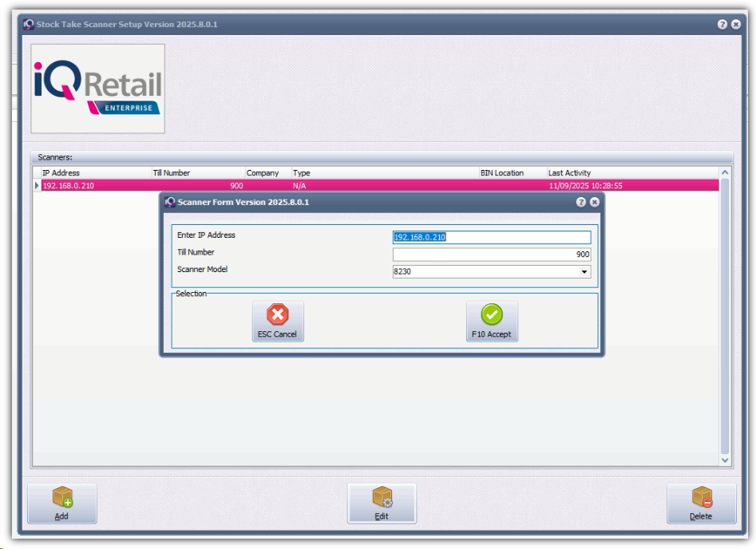Click the BIN Location column header
756x549 pixels.
click(x=513, y=172)
